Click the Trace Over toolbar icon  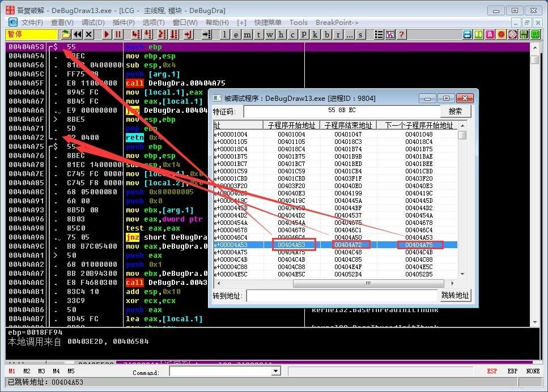[x=174, y=34]
